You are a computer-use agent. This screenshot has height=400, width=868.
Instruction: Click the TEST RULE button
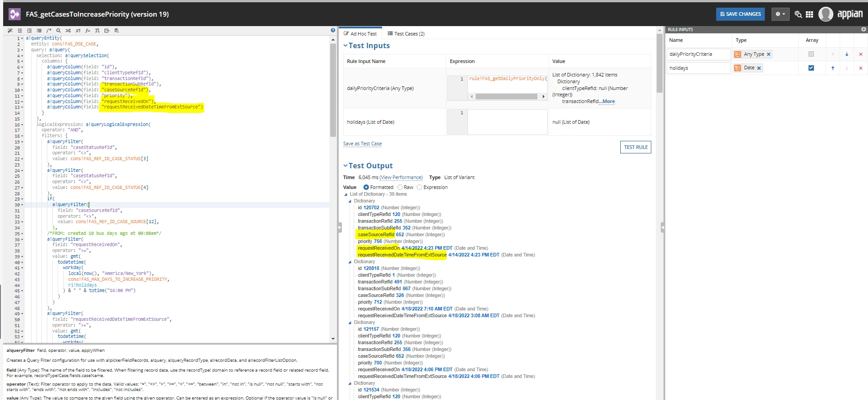[x=636, y=147]
